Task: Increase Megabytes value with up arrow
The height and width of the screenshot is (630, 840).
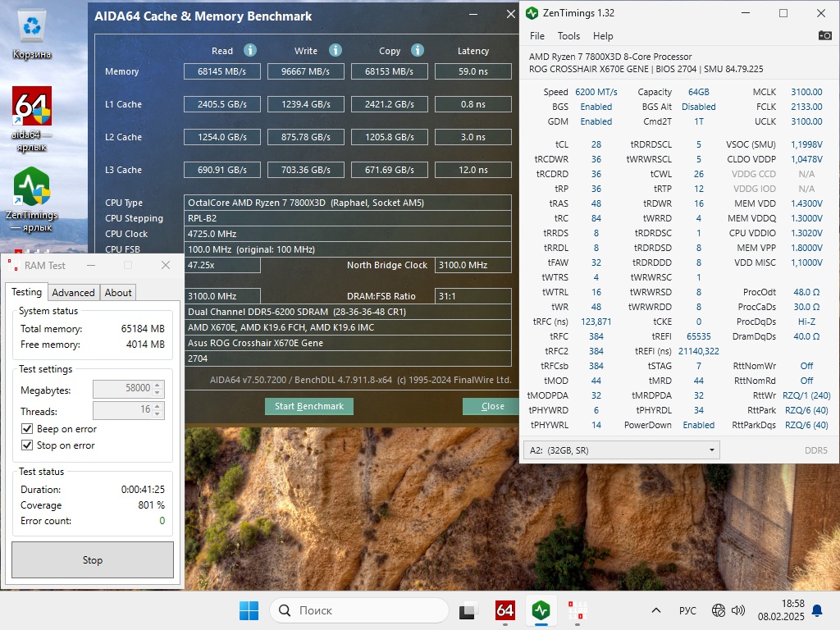Action: tap(157, 386)
